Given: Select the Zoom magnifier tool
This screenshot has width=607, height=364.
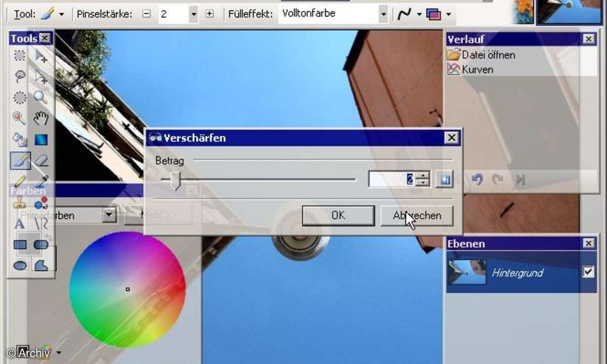Looking at the screenshot, I should pos(41,97).
